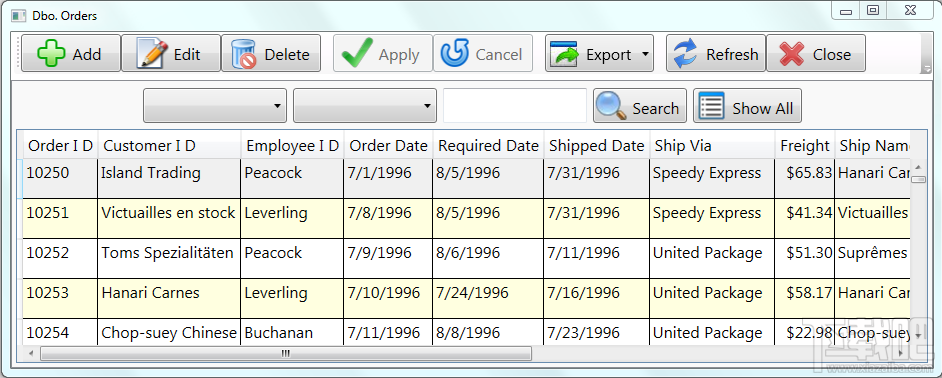The image size is (942, 378).
Task: Click the 7/11/1996 shipped date cell
Action: 597,258
